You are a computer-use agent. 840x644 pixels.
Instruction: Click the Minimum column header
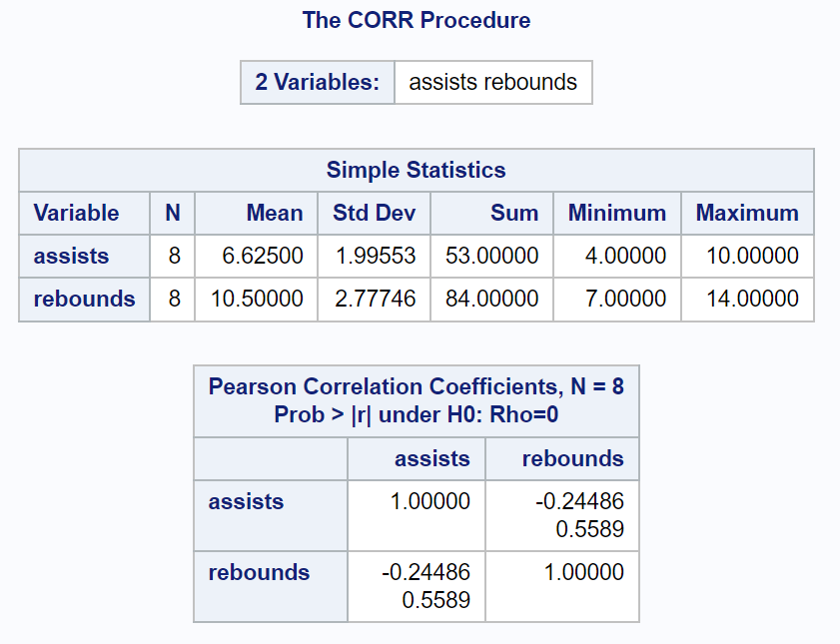[x=617, y=213]
